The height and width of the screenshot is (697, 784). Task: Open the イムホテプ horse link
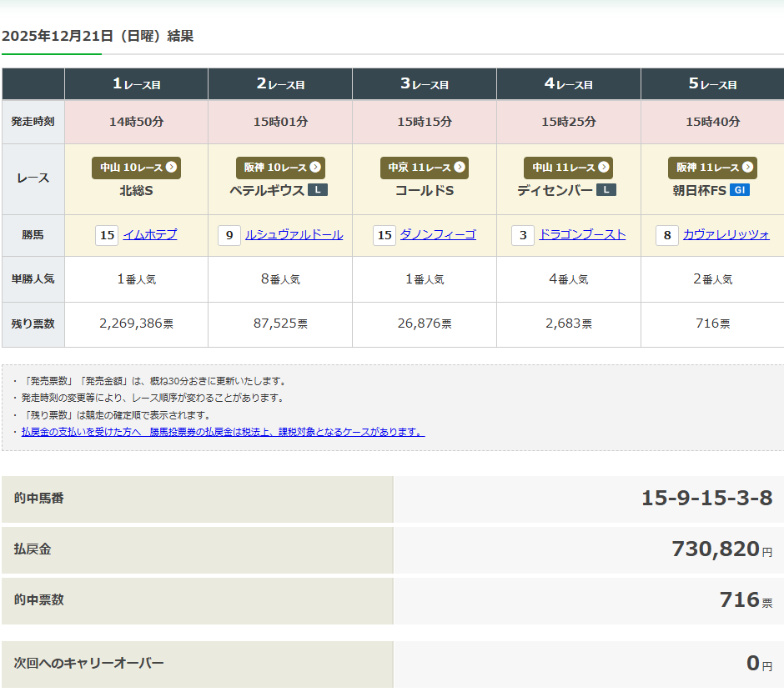click(150, 235)
